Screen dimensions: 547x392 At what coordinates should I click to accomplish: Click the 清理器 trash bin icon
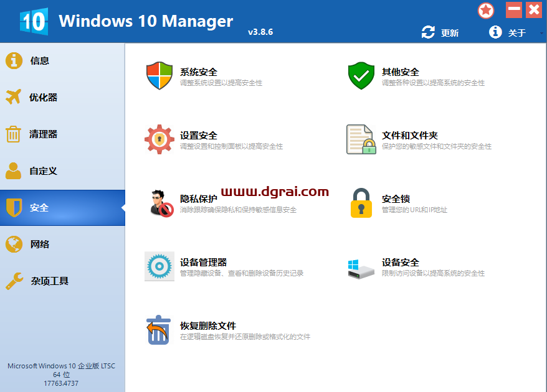(x=13, y=134)
